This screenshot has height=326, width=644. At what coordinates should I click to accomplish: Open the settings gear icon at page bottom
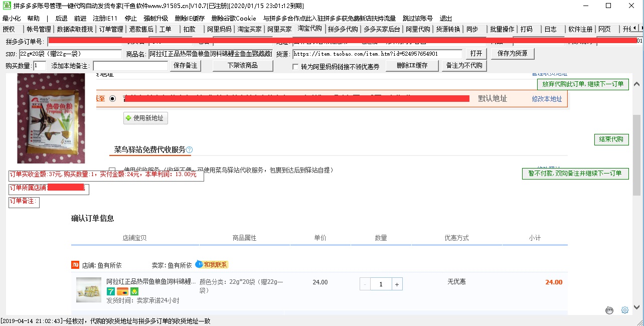[625, 310]
